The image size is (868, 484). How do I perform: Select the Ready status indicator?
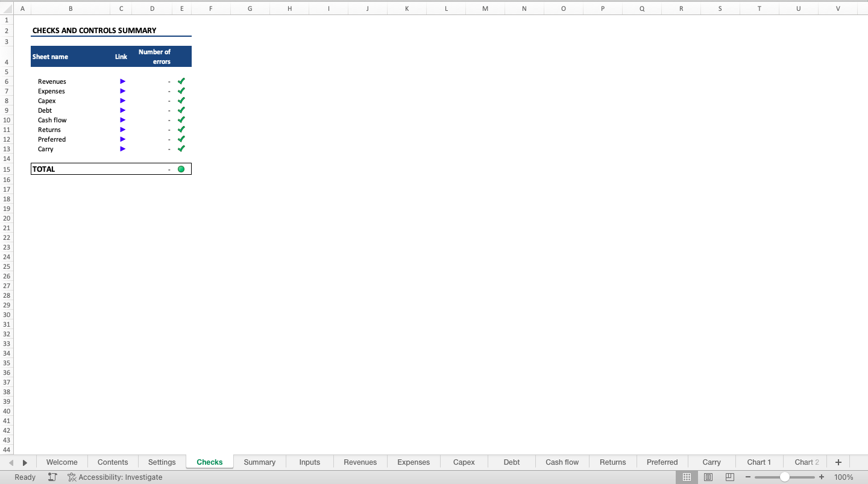[25, 477]
